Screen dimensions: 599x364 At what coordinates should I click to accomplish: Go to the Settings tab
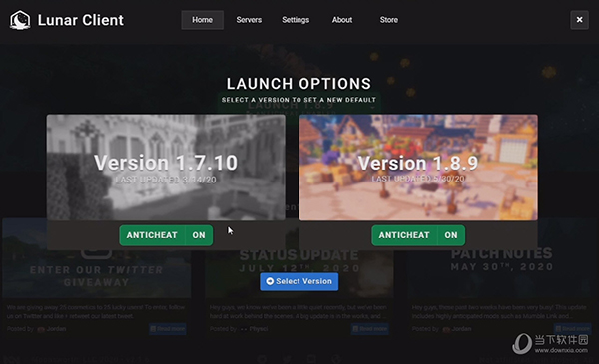296,20
